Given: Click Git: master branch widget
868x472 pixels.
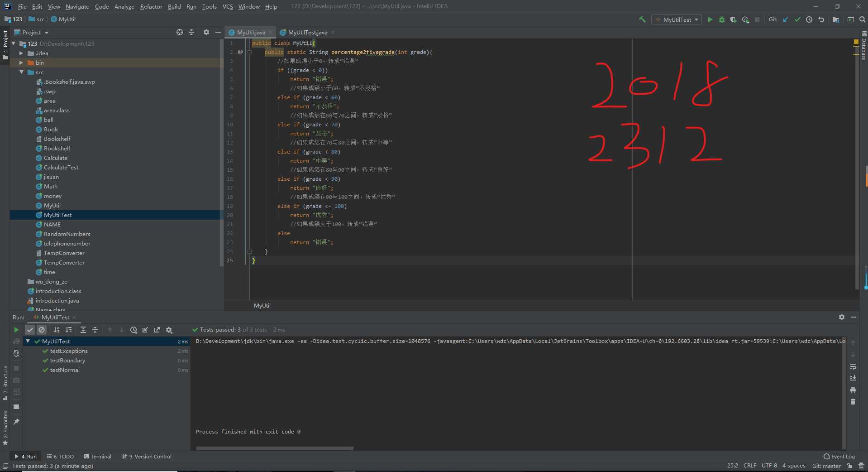Looking at the screenshot, I should coord(826,466).
